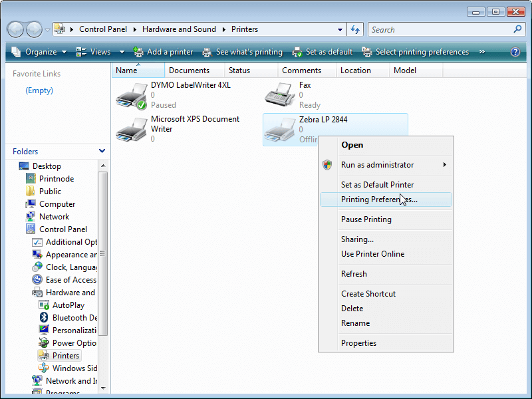532x399 pixels.
Task: Show more toolbar commands chevron
Action: coord(481,52)
